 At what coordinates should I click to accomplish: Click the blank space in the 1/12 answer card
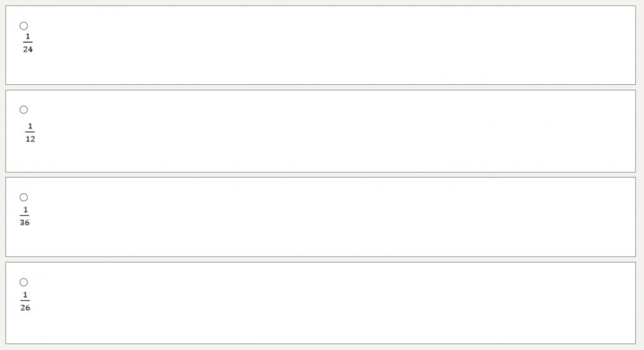click(x=322, y=131)
